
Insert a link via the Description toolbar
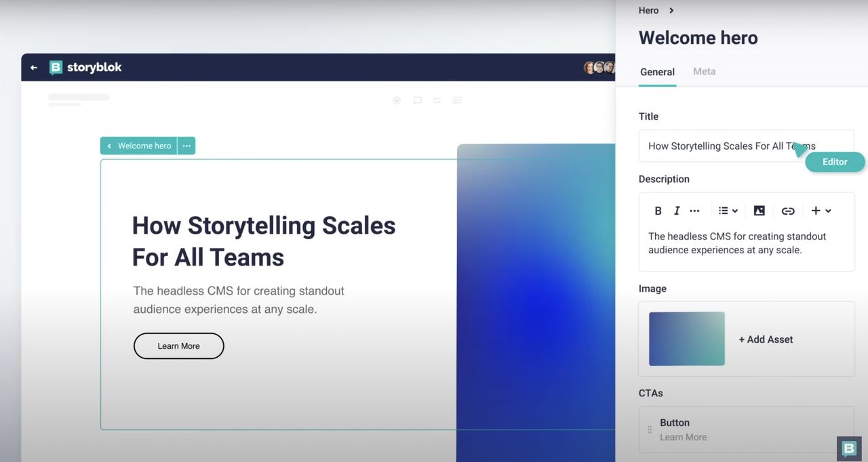point(788,211)
